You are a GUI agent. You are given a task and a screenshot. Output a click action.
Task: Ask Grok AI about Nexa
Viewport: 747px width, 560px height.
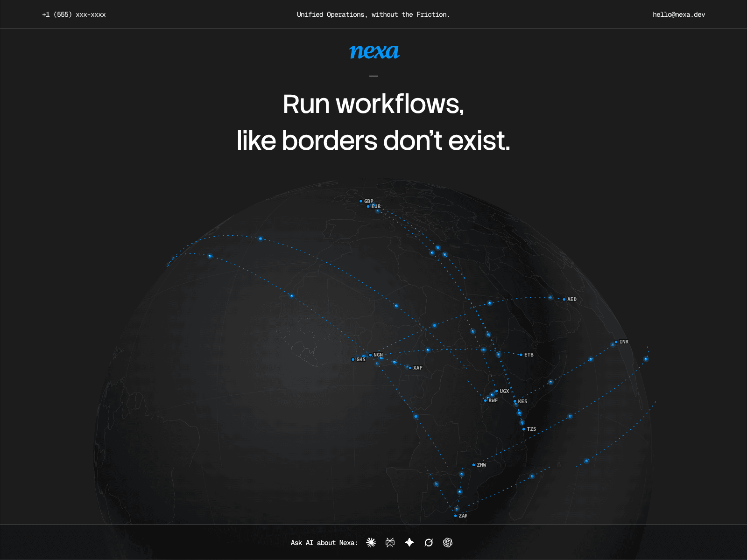click(429, 542)
